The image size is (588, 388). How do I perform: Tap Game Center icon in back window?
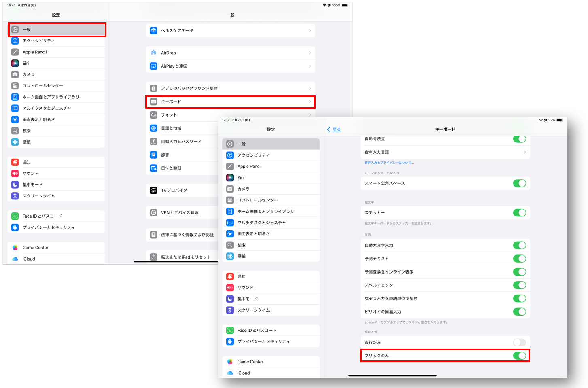(15, 248)
